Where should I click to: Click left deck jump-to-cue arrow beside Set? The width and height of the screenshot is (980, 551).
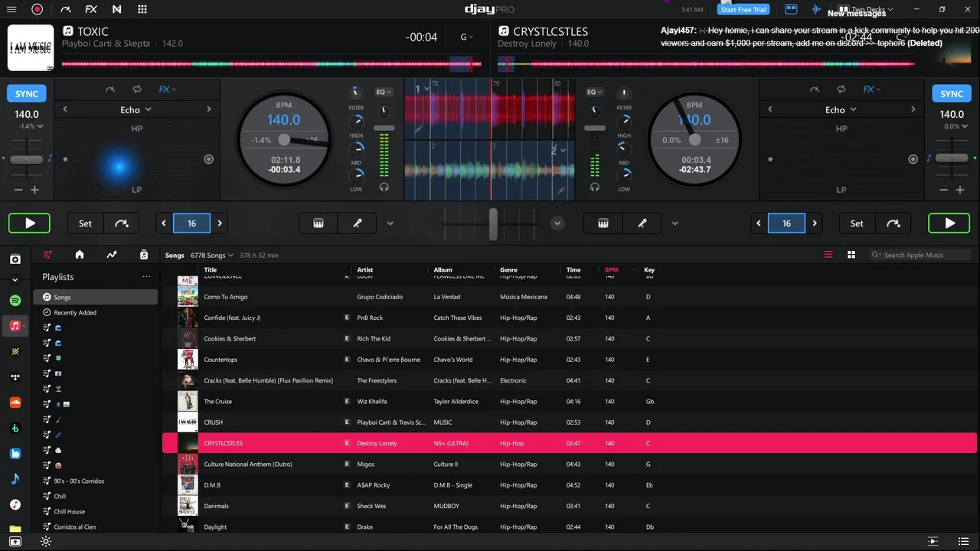(122, 223)
